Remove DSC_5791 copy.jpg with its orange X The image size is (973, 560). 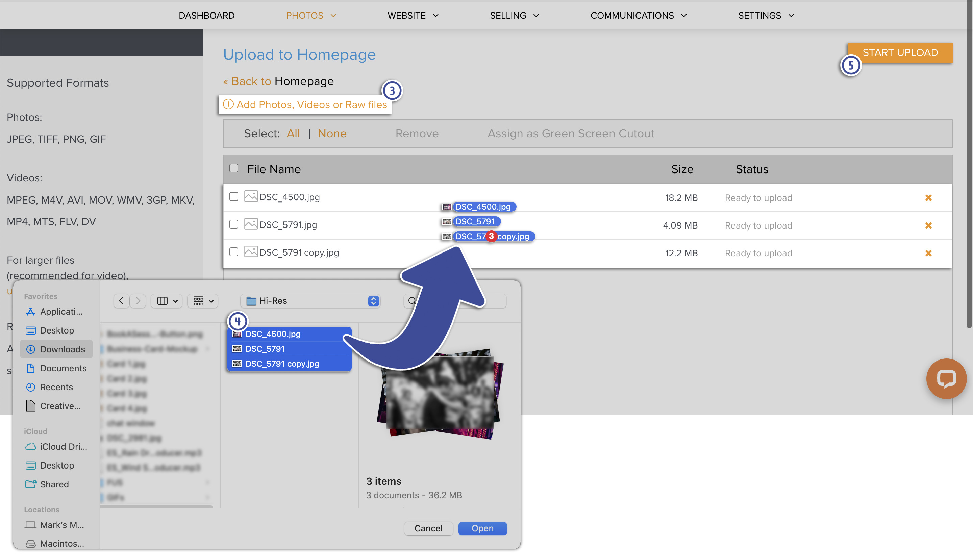[928, 253]
